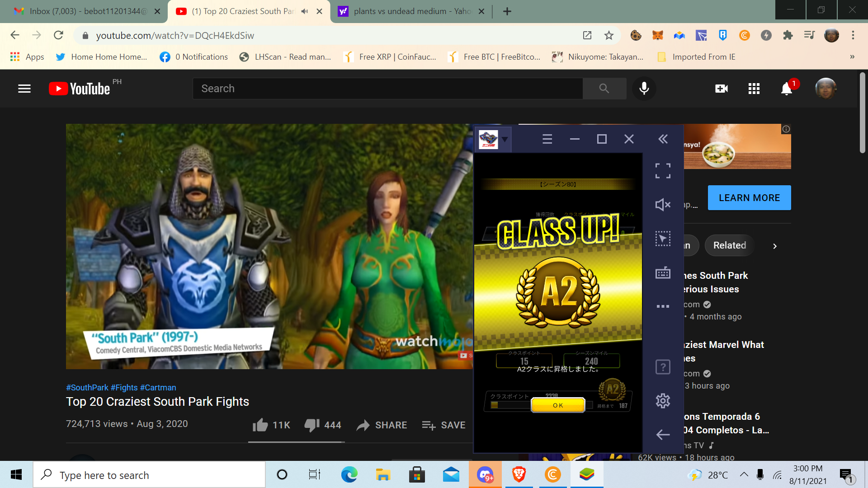Select the Related filter chip

(730, 245)
